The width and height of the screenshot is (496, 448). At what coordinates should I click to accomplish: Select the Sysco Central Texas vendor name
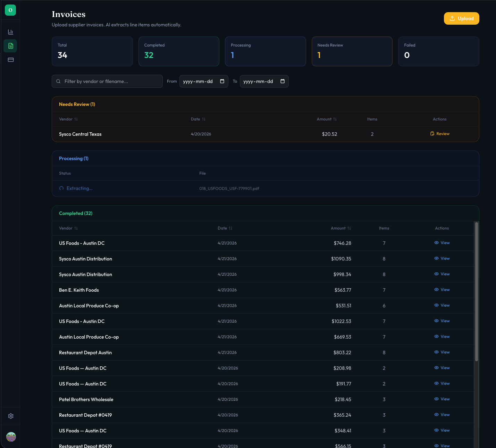(80, 134)
